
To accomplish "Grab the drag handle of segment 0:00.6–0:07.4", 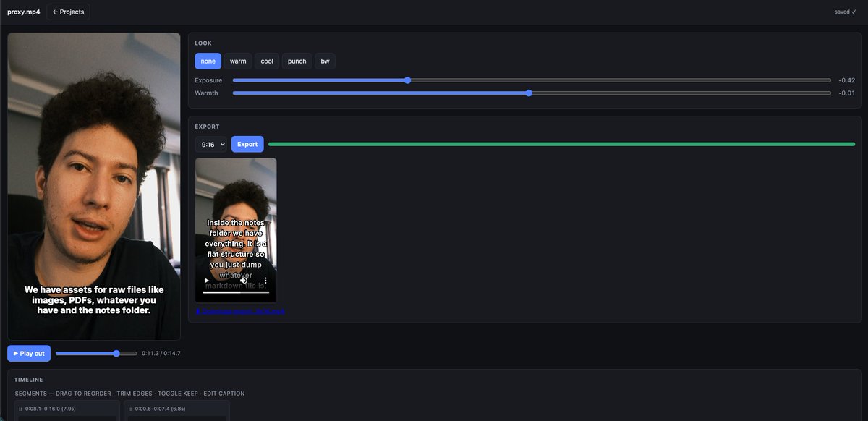I will click(131, 409).
